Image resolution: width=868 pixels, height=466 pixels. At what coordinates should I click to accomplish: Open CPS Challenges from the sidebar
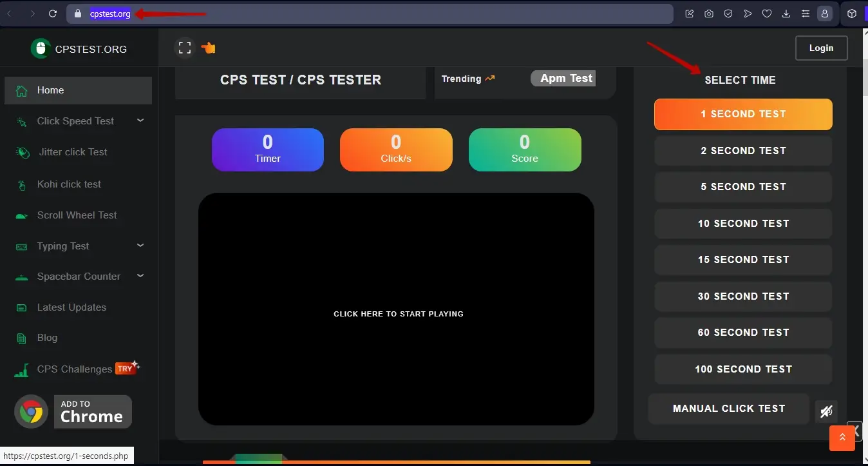click(75, 369)
